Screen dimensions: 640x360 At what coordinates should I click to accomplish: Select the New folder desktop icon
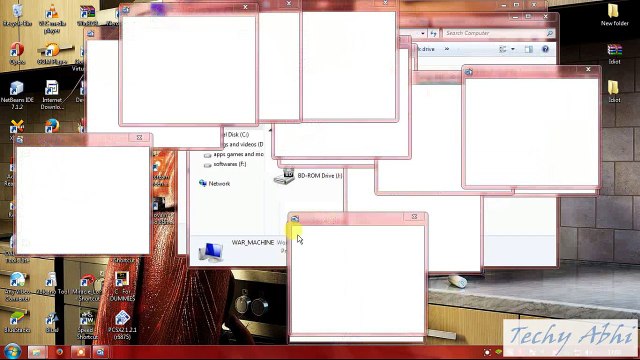tap(614, 16)
